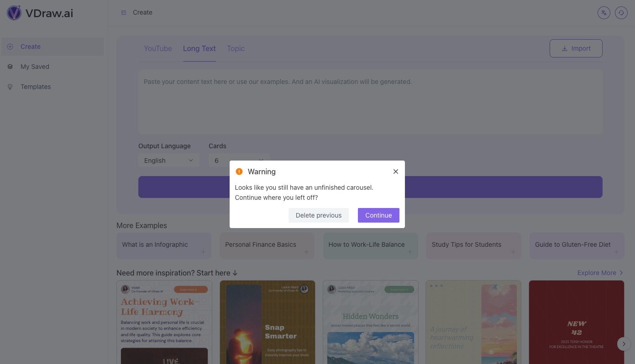Click the VDraw.ai logo icon
The image size is (635, 364).
click(x=14, y=13)
